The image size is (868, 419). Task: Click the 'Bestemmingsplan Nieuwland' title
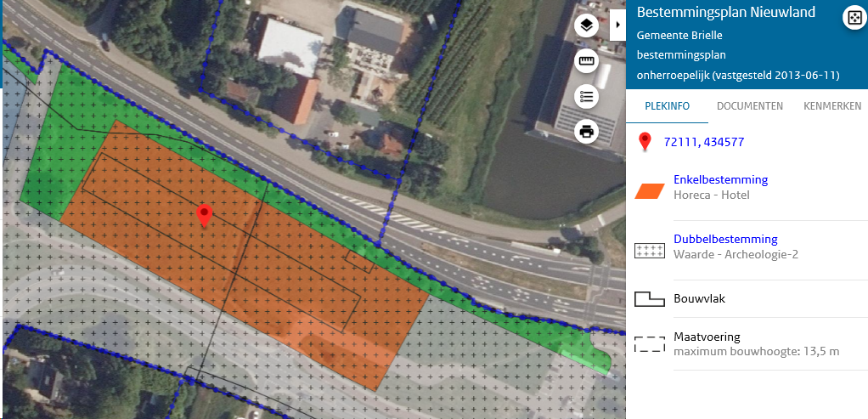pos(725,12)
